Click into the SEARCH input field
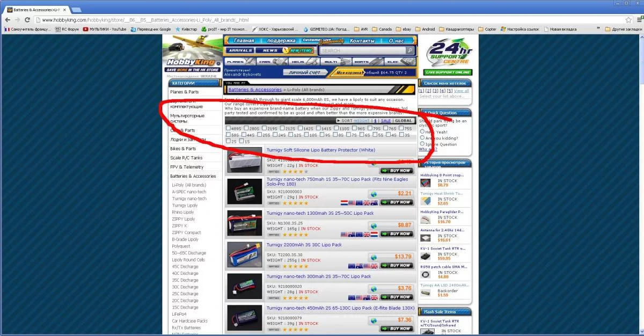644x336 pixels. (362, 50)
